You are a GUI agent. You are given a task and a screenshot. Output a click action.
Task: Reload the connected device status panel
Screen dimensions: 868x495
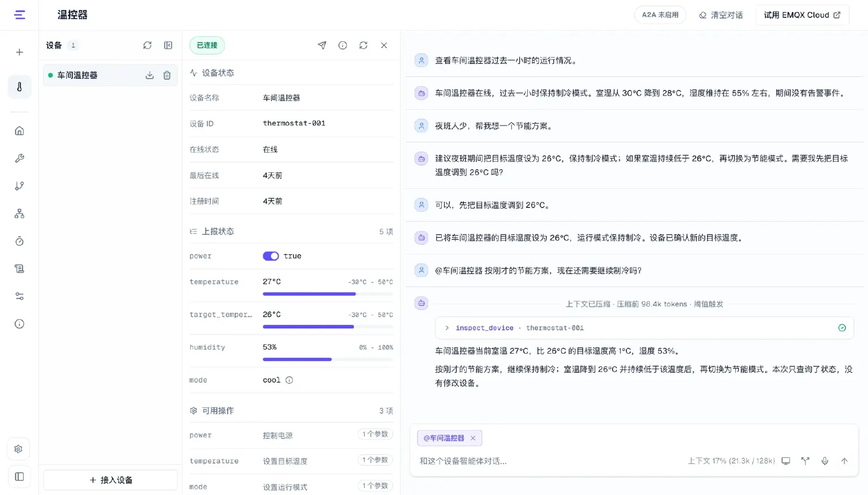coord(363,45)
